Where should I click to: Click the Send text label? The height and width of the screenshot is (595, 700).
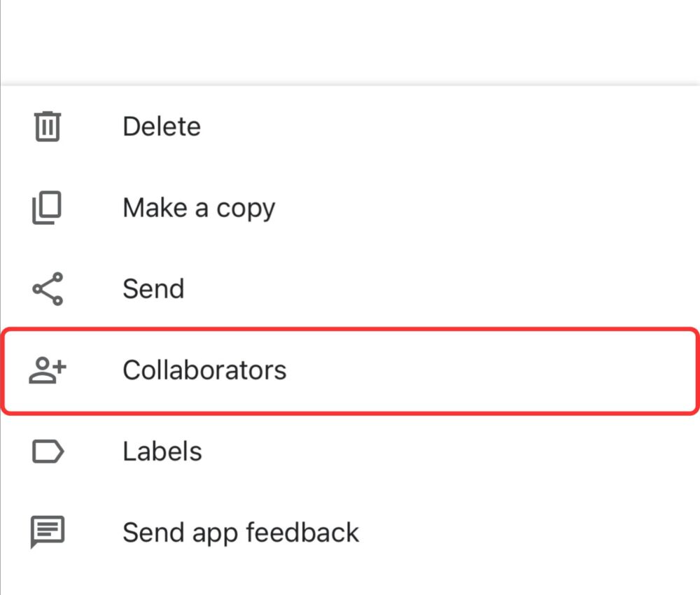[153, 288]
